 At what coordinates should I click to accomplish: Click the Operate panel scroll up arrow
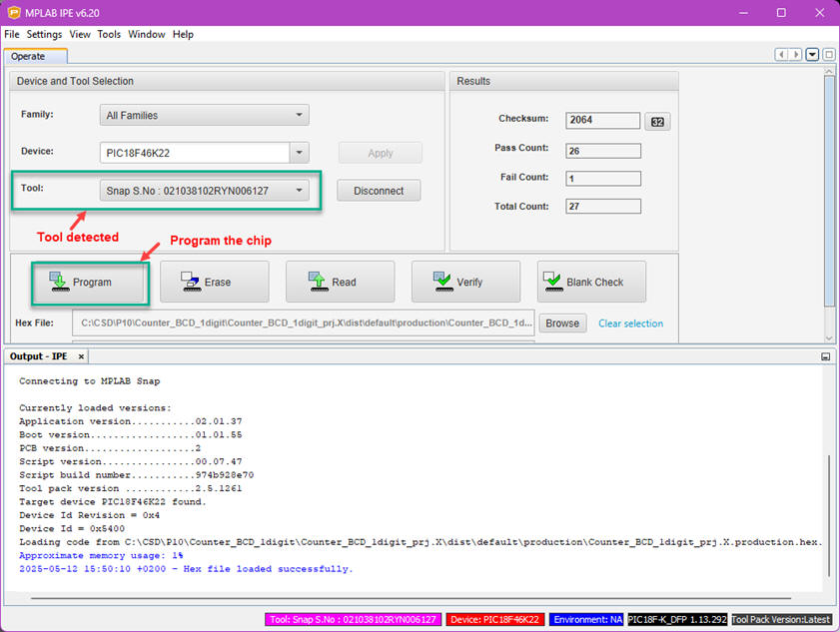pos(829,71)
